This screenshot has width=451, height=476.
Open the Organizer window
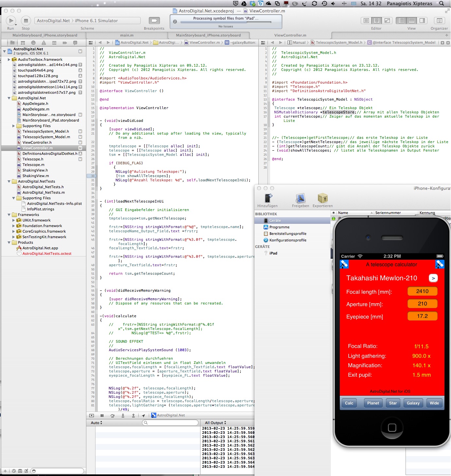click(x=439, y=21)
